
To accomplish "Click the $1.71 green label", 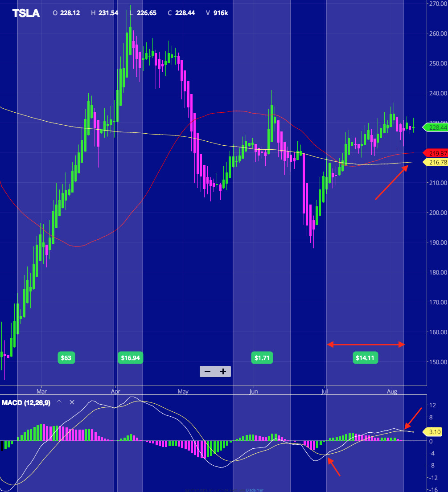I will tap(262, 358).
